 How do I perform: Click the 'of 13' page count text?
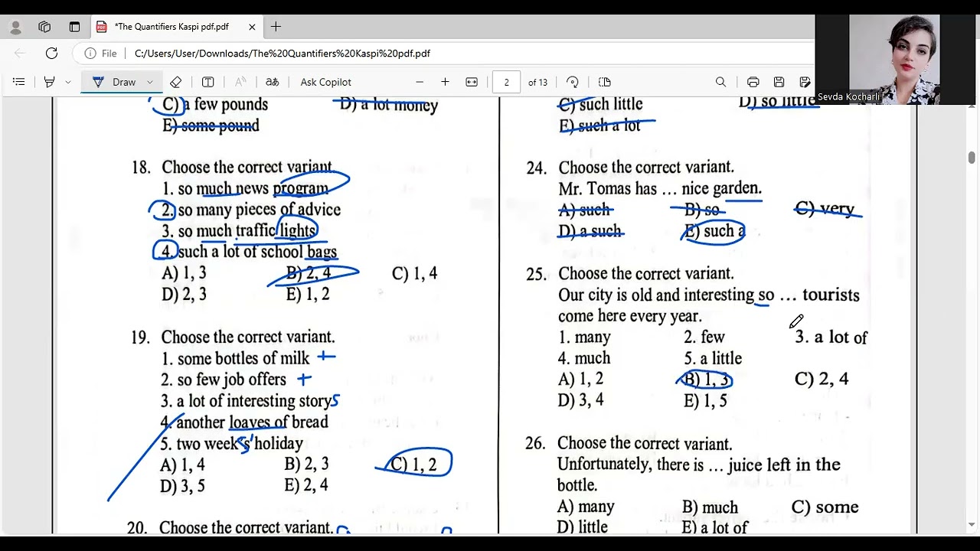pos(537,82)
